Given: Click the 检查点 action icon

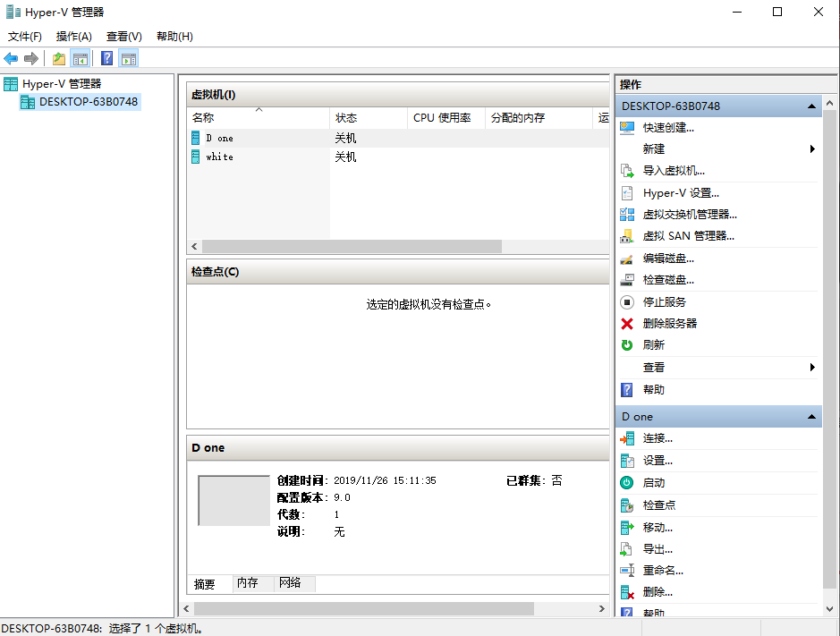Looking at the screenshot, I should click(x=627, y=505).
